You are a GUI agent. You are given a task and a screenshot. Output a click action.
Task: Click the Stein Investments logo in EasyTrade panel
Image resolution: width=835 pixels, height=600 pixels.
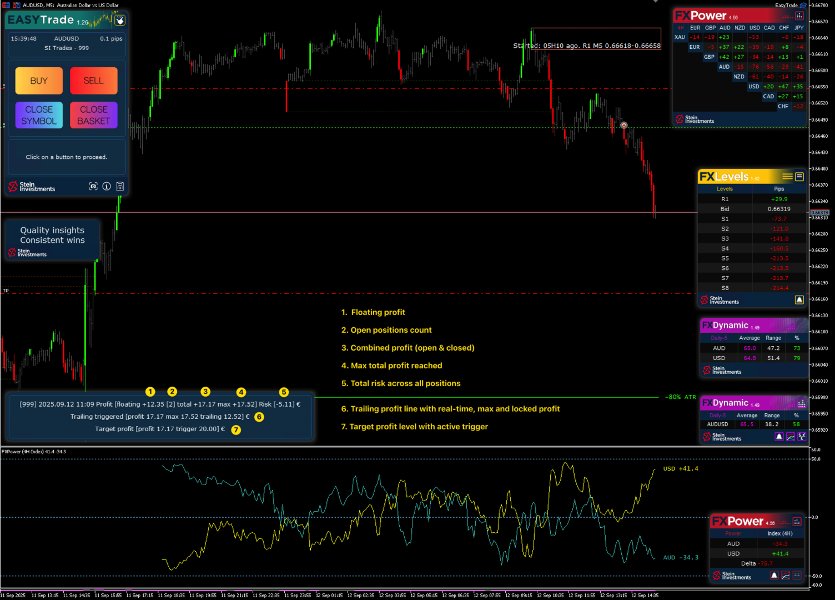coord(31,186)
